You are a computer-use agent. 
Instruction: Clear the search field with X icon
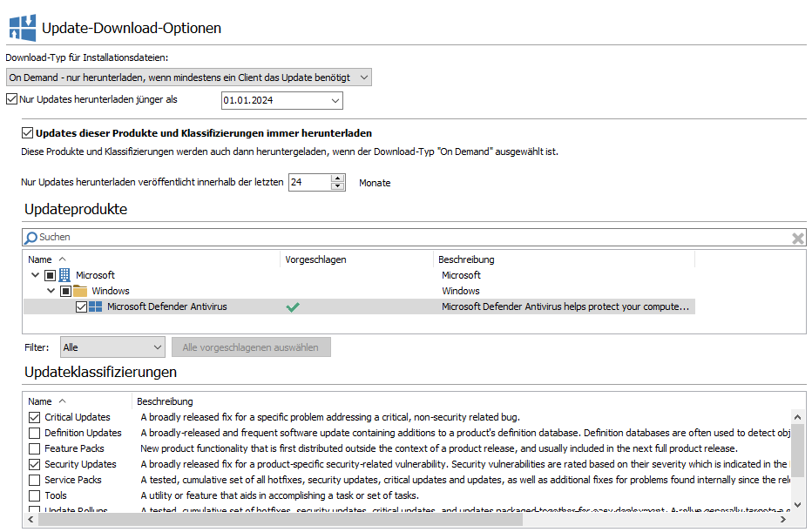(x=797, y=238)
